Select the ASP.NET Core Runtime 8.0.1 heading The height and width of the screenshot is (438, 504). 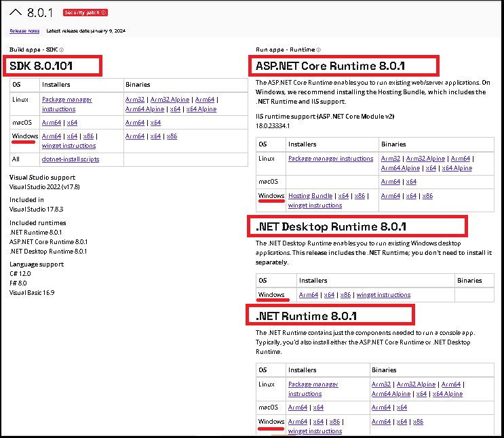330,66
